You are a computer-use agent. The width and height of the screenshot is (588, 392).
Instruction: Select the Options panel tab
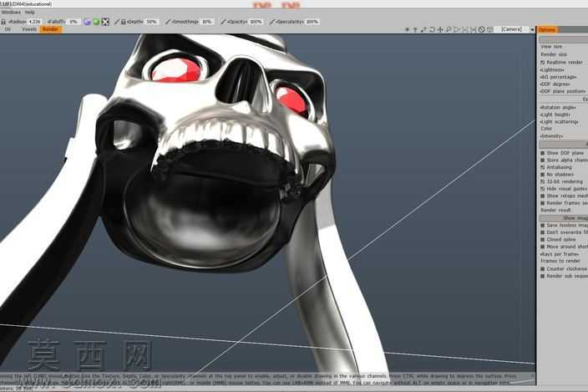(x=548, y=29)
